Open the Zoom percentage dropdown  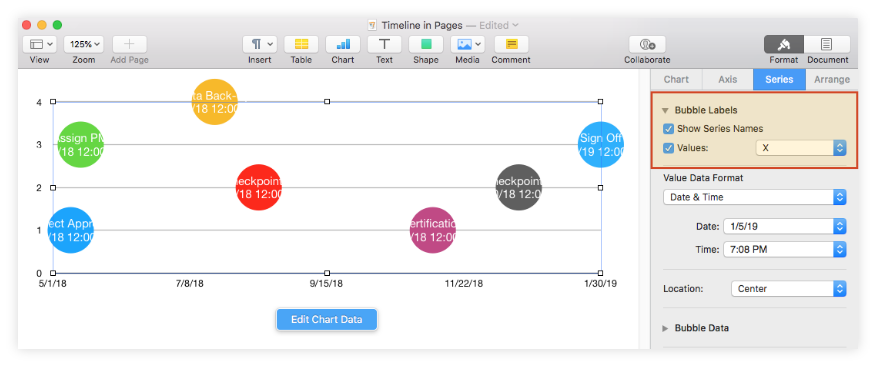[x=84, y=44]
